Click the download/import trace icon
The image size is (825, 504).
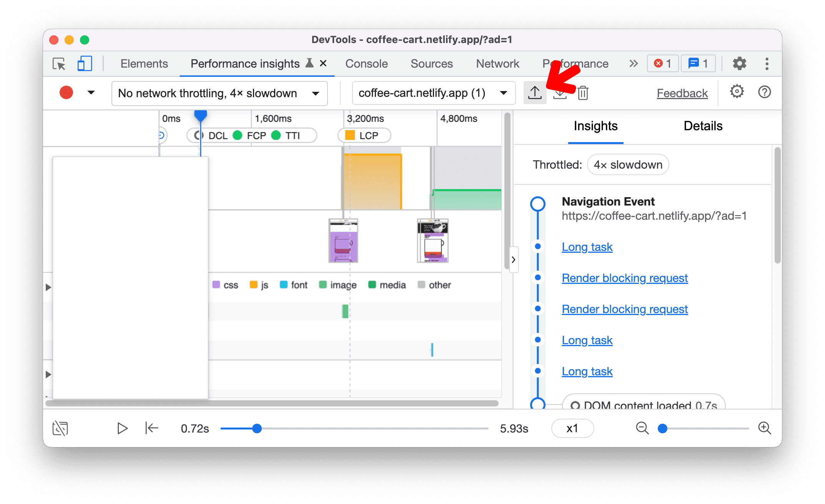[x=559, y=93]
